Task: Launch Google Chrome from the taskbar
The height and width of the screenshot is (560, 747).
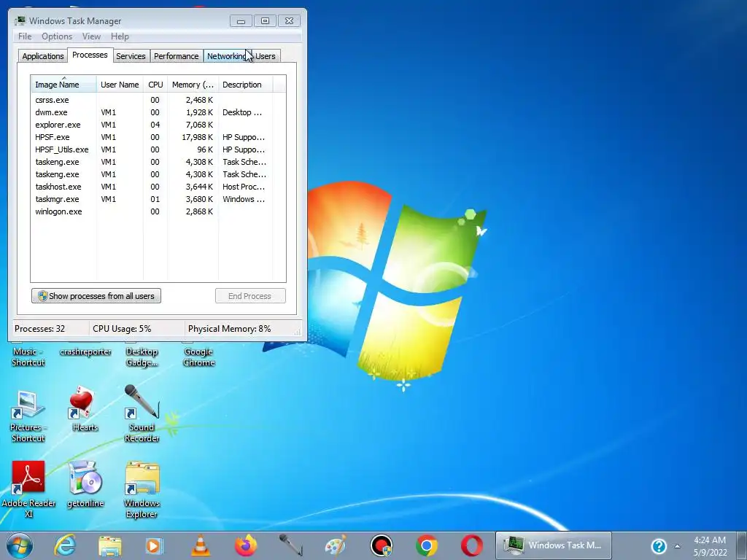Action: coord(426,545)
